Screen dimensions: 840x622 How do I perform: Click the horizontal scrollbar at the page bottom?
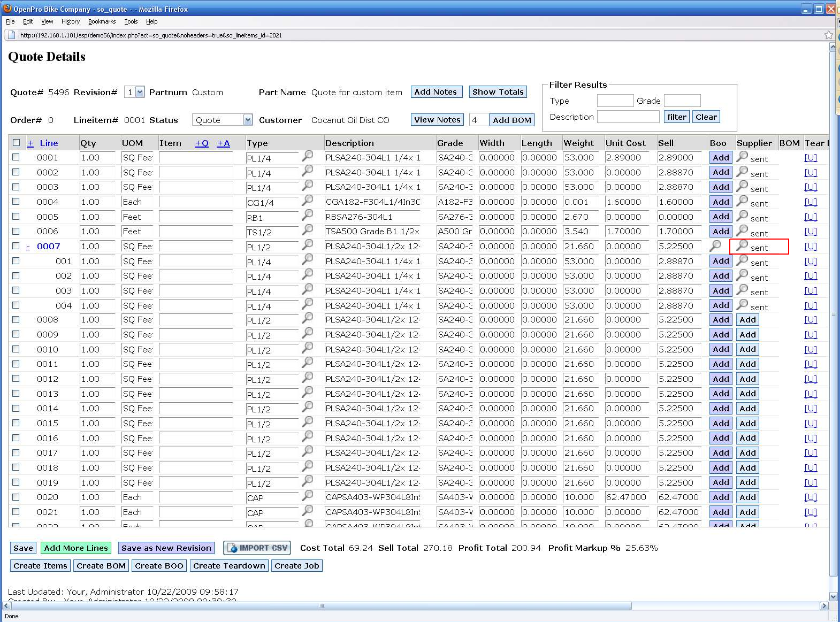[321, 606]
